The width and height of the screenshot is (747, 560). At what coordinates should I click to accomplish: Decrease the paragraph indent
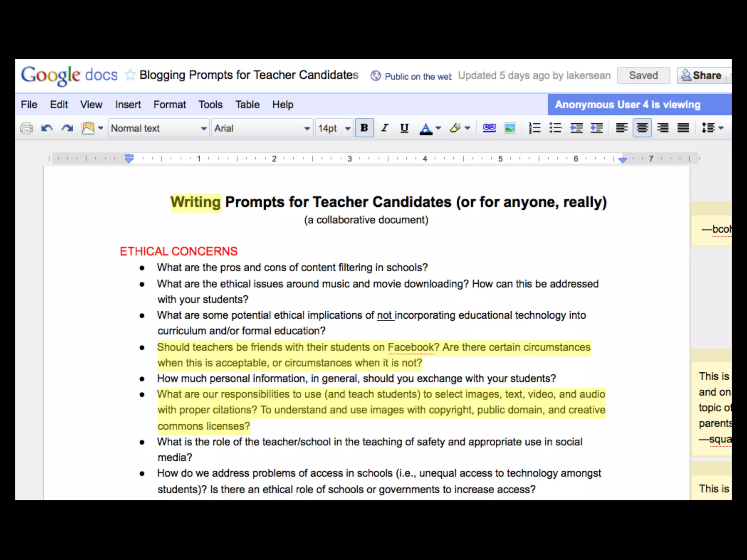click(x=576, y=128)
